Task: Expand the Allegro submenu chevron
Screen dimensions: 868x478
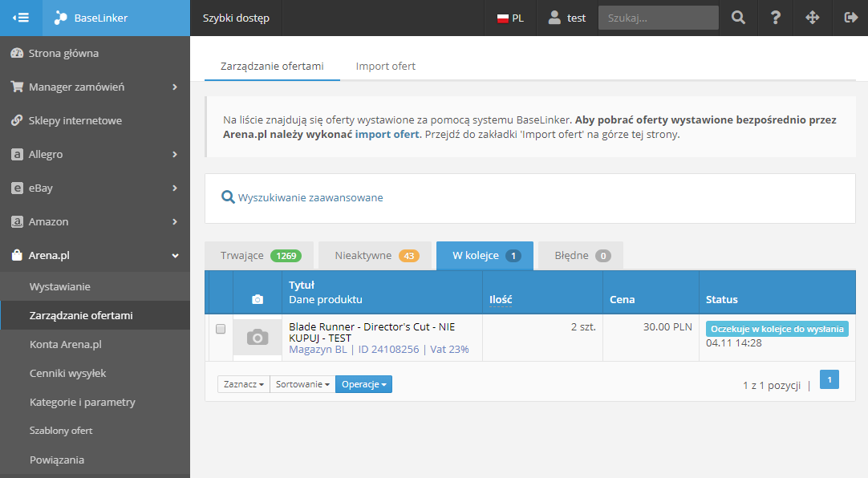Action: [175, 154]
